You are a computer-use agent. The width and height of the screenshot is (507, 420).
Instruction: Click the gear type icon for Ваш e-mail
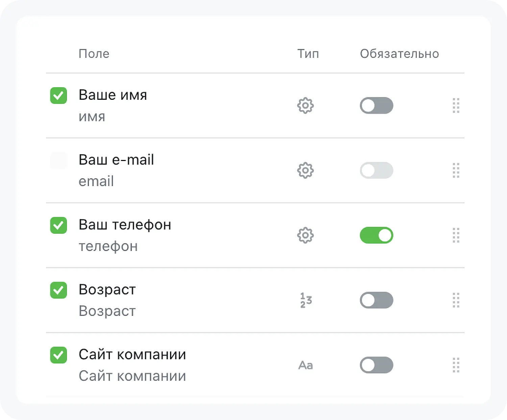pos(305,170)
